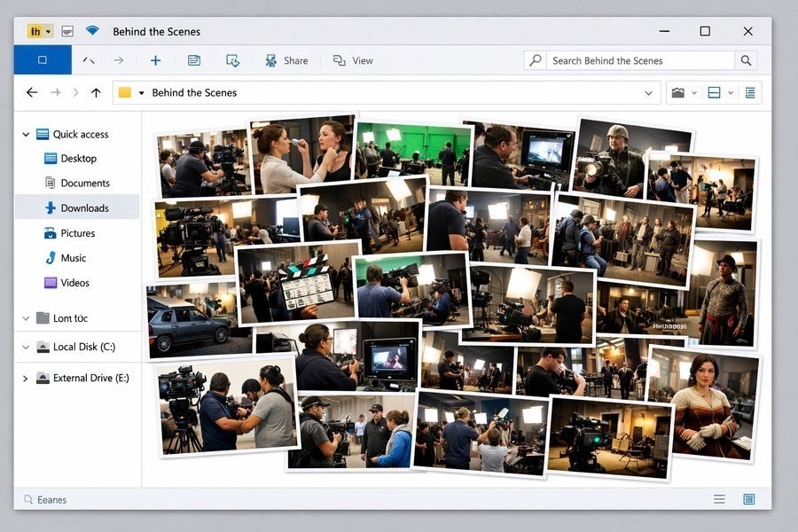
Task: Open the address bar history dropdown chevron
Action: [647, 92]
